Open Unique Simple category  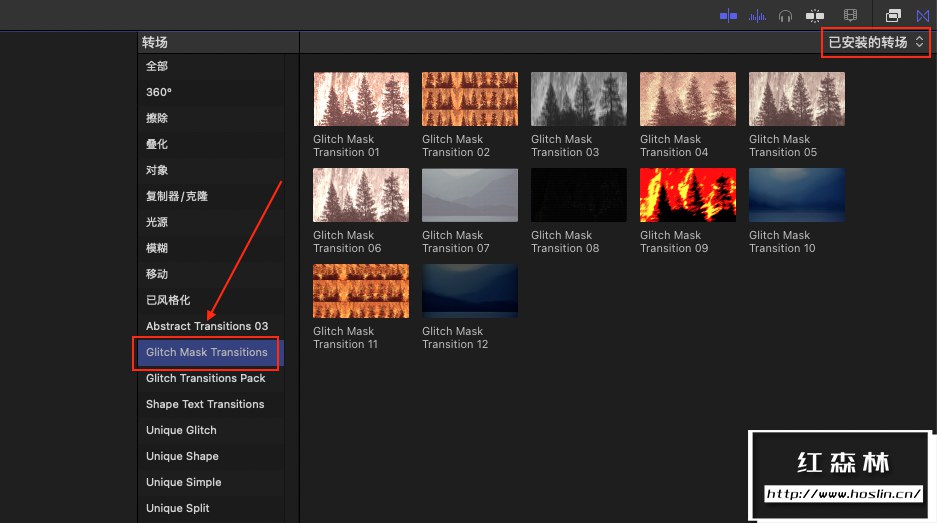pyautogui.click(x=212, y=482)
